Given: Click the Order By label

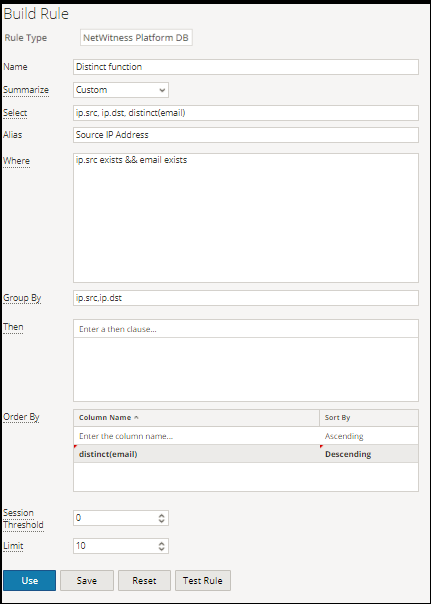Looking at the screenshot, I should 22,417.
